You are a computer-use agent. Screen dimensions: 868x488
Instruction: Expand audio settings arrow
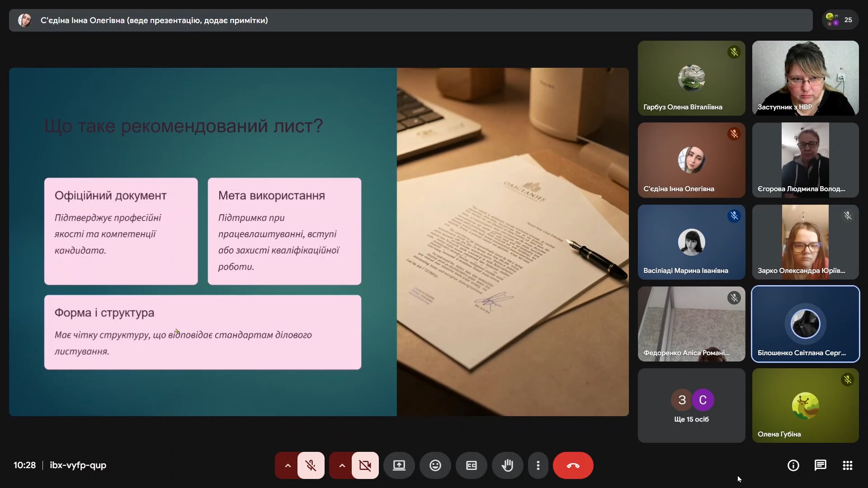click(x=288, y=465)
